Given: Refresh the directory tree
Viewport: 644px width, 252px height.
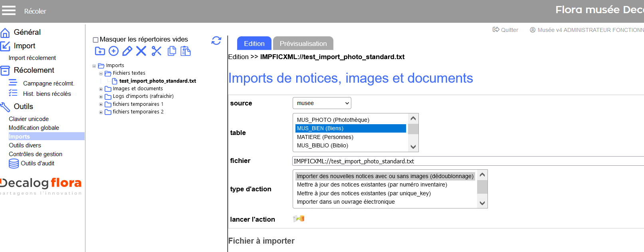Looking at the screenshot, I should pos(216,40).
